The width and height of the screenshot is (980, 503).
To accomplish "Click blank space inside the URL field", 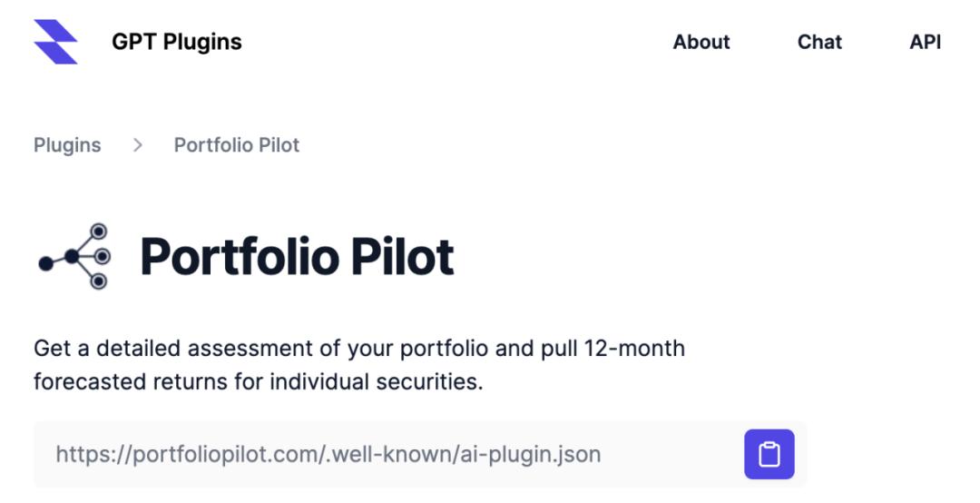I will point(671,454).
